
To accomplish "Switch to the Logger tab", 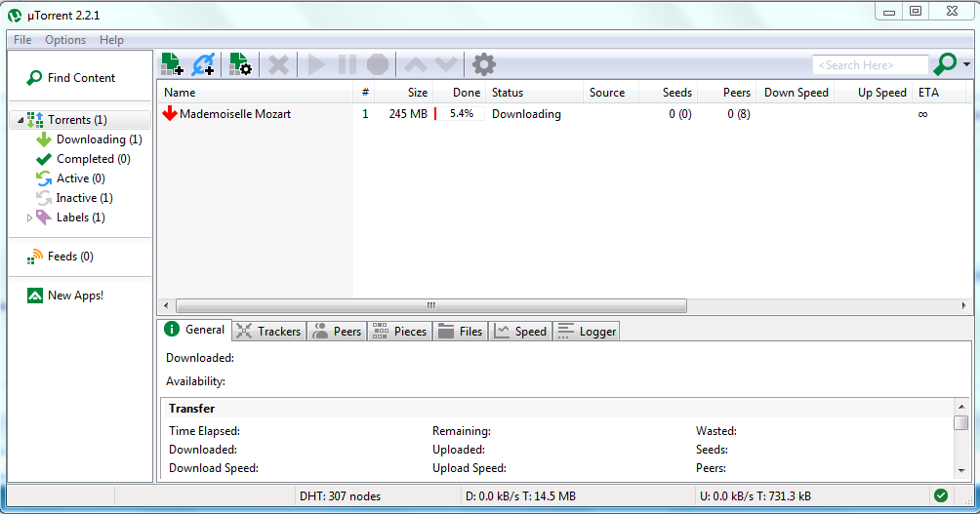I will click(587, 331).
